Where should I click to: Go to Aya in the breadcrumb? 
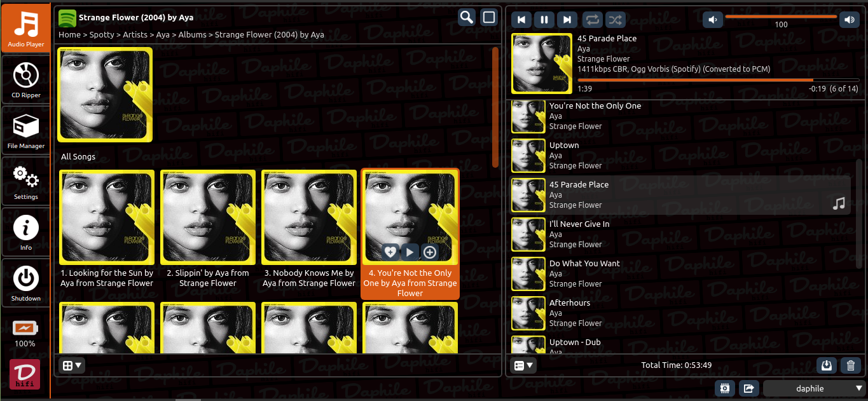(163, 35)
